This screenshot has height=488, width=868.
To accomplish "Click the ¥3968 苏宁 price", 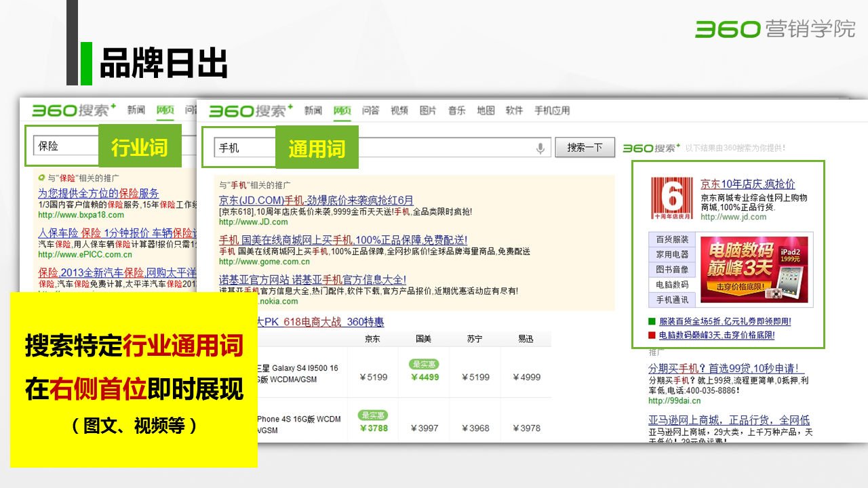I will 475,428.
